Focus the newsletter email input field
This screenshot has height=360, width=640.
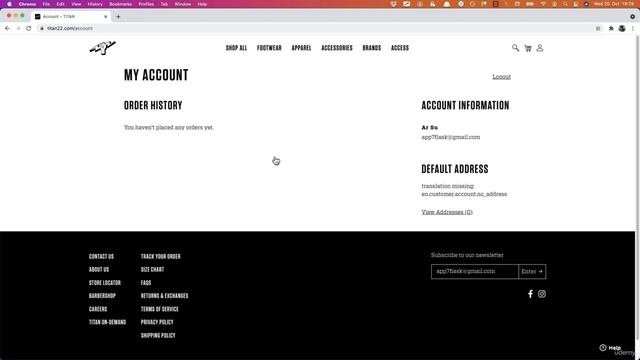[x=474, y=271]
